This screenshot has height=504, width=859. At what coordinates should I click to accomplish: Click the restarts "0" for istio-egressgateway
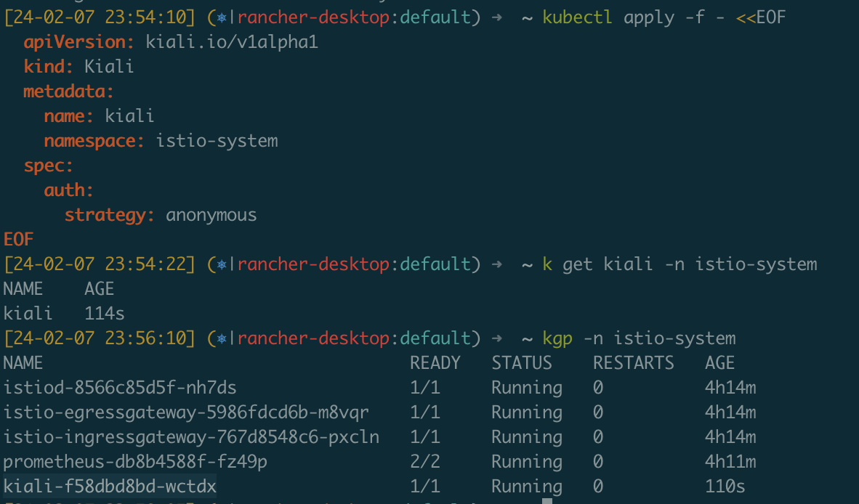coord(598,412)
